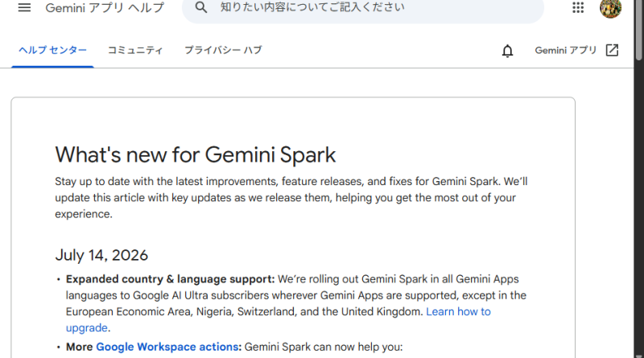Click the search magnifier icon
Screen dimensions: 644x358
point(200,7)
